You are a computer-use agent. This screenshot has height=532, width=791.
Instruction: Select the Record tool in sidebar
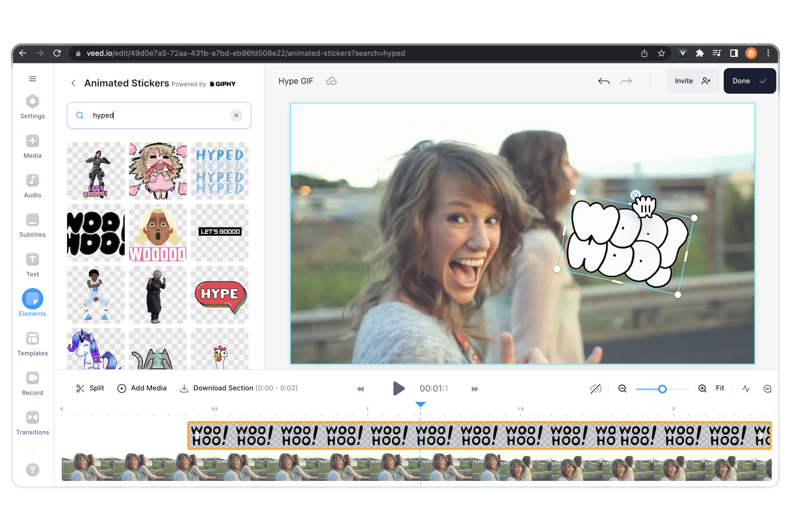point(32,382)
